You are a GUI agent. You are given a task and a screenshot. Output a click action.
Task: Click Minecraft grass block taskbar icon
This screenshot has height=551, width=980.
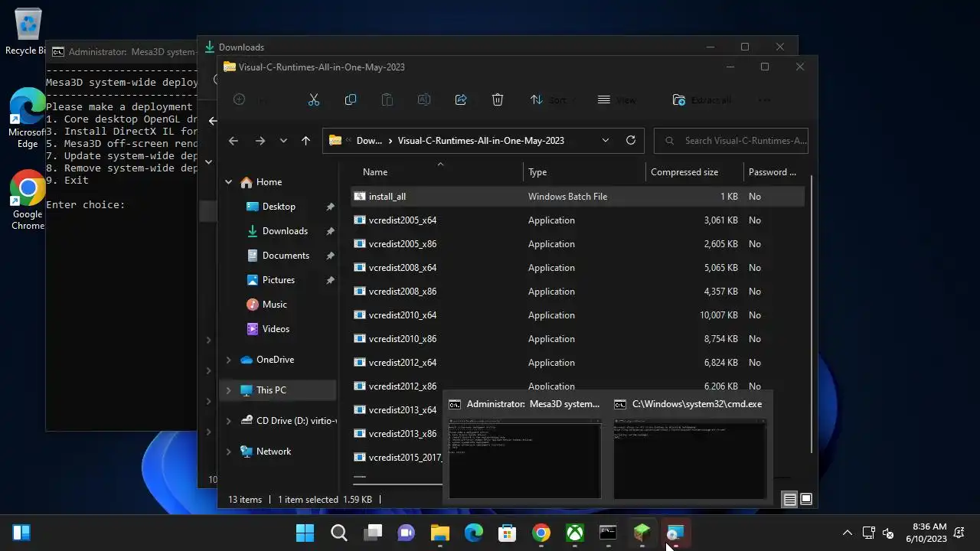642,533
